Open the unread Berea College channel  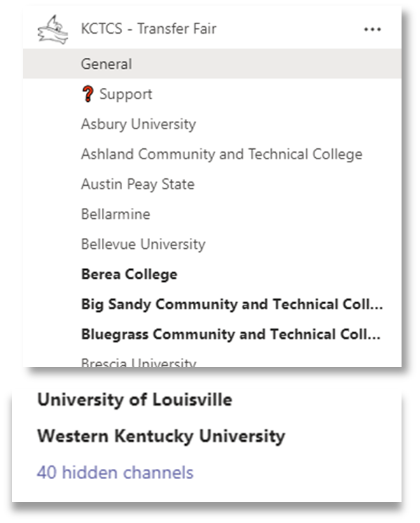click(212, 274)
